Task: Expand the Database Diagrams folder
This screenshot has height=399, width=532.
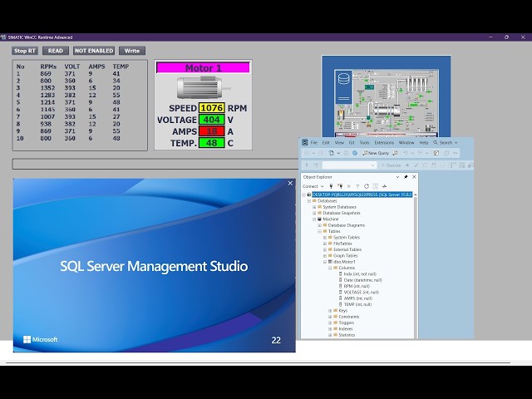Action: pos(319,225)
